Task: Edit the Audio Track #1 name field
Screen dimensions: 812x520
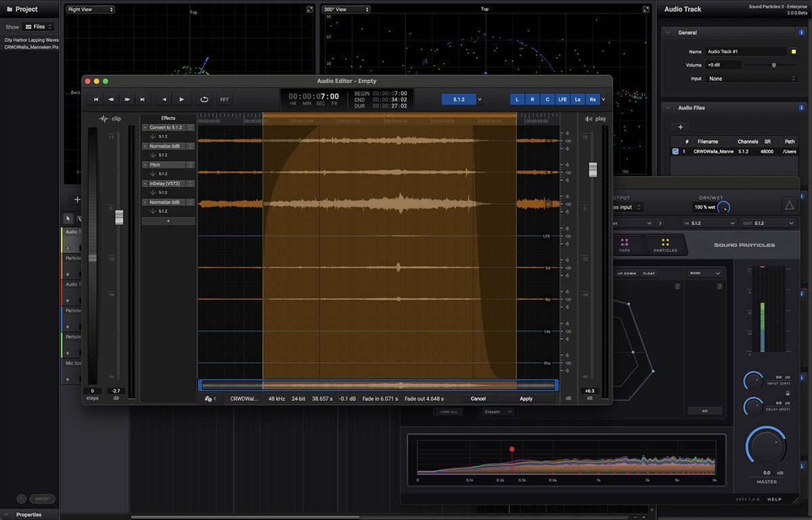Action: click(746, 51)
